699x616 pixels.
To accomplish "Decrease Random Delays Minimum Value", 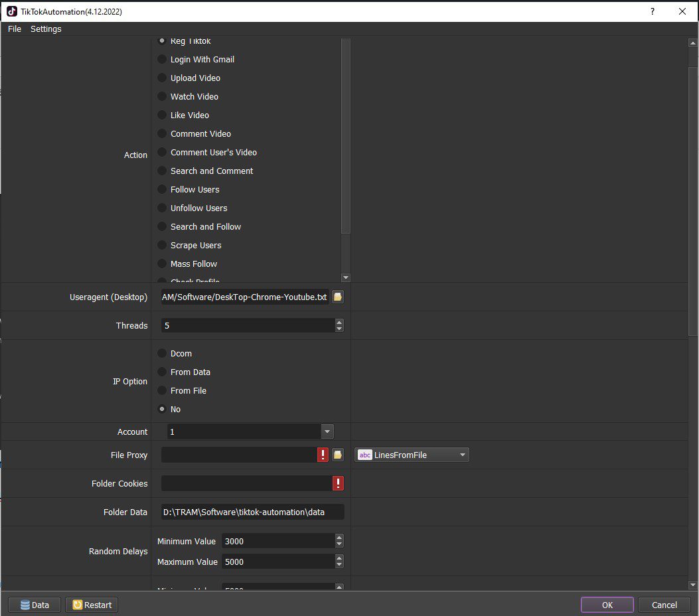I will pyautogui.click(x=339, y=545).
